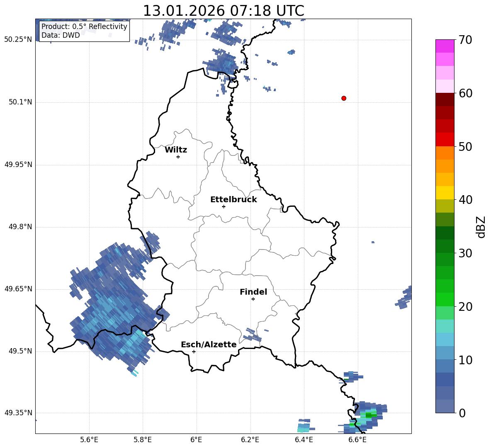Click the Data: DWD text
This screenshot has height=448, width=491.
(61, 35)
